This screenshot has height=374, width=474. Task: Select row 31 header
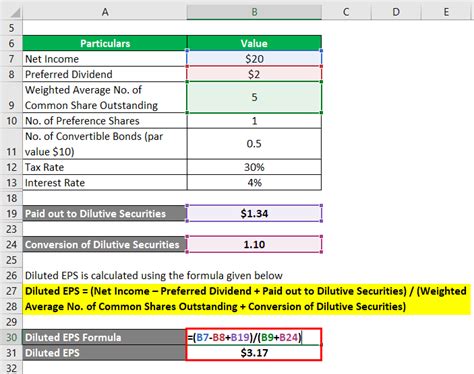coord(11,353)
